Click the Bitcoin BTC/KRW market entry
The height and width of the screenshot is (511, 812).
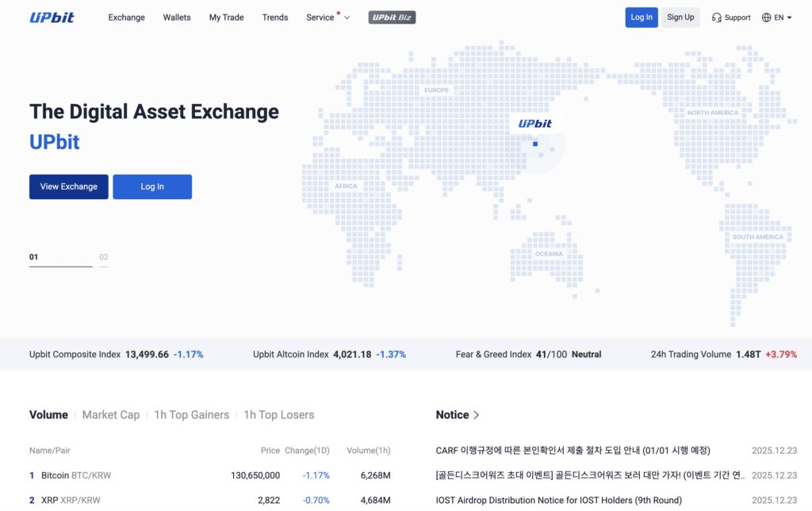point(76,475)
